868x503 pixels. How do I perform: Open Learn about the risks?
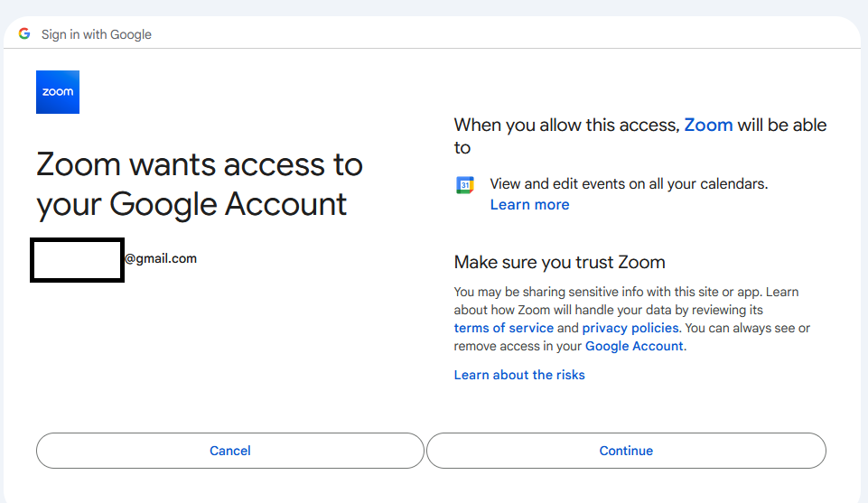(519, 375)
